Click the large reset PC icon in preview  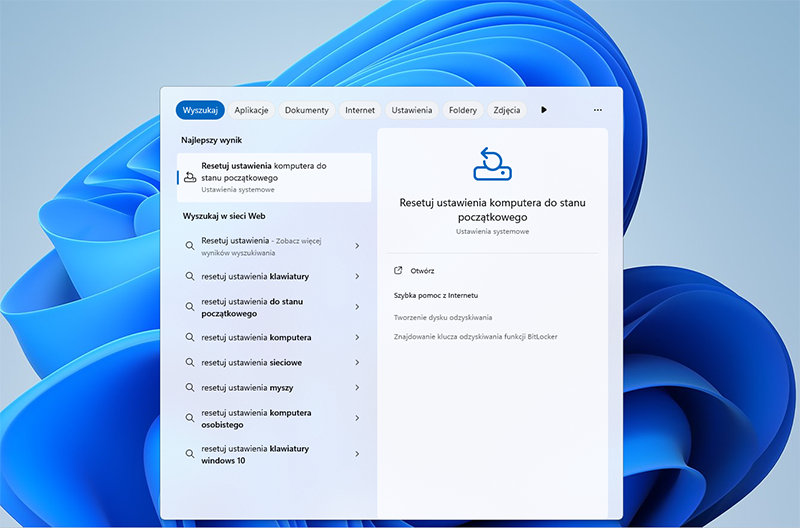click(x=492, y=163)
